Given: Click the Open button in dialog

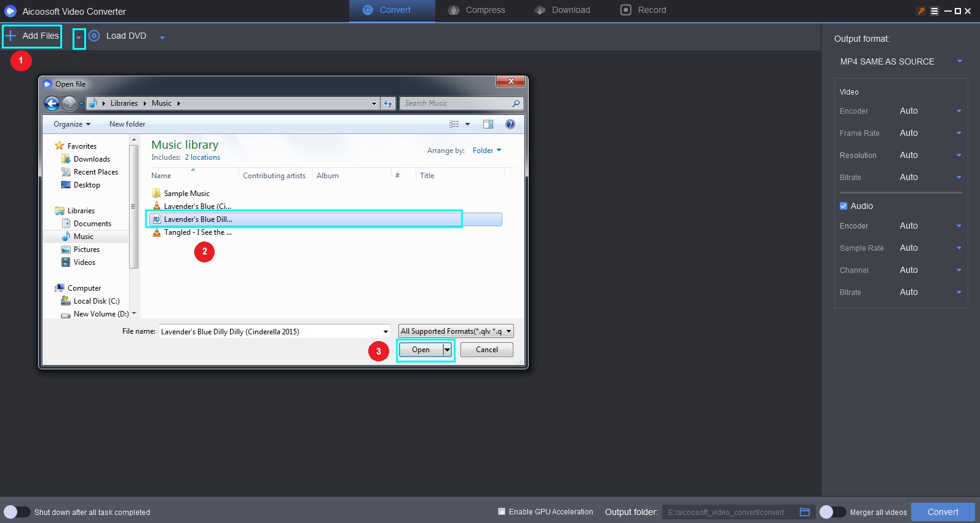Looking at the screenshot, I should pyautogui.click(x=421, y=350).
